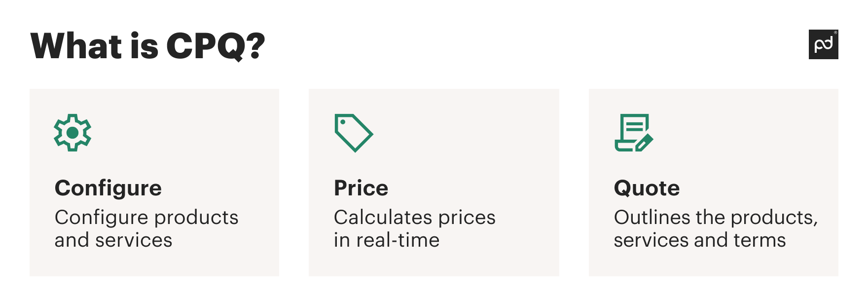The height and width of the screenshot is (299, 868).
Task: Select the bold Price heading
Action: [361, 188]
